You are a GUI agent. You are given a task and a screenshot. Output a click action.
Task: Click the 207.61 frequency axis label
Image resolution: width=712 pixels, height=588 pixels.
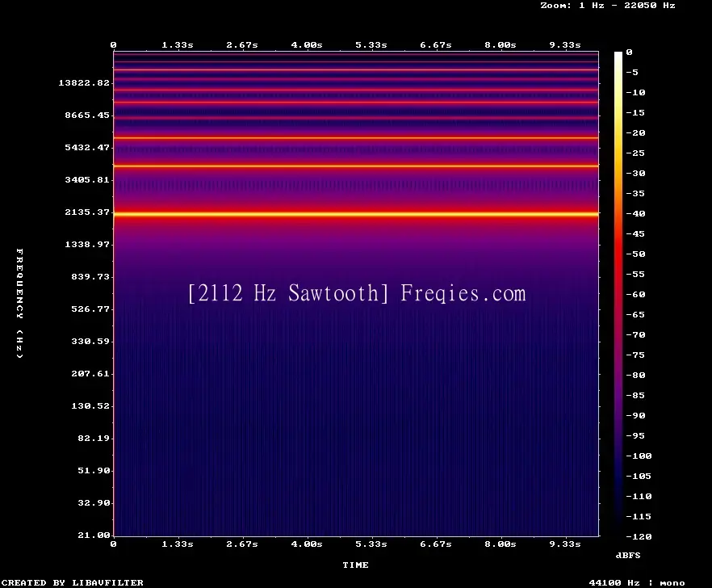click(90, 373)
